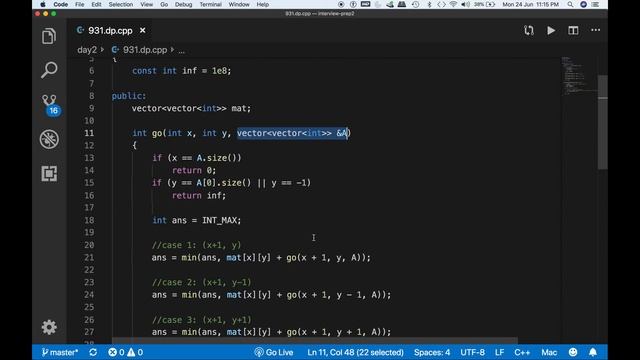Click the vertical scrollbar thumb
640x360 pixels.
coord(602,122)
